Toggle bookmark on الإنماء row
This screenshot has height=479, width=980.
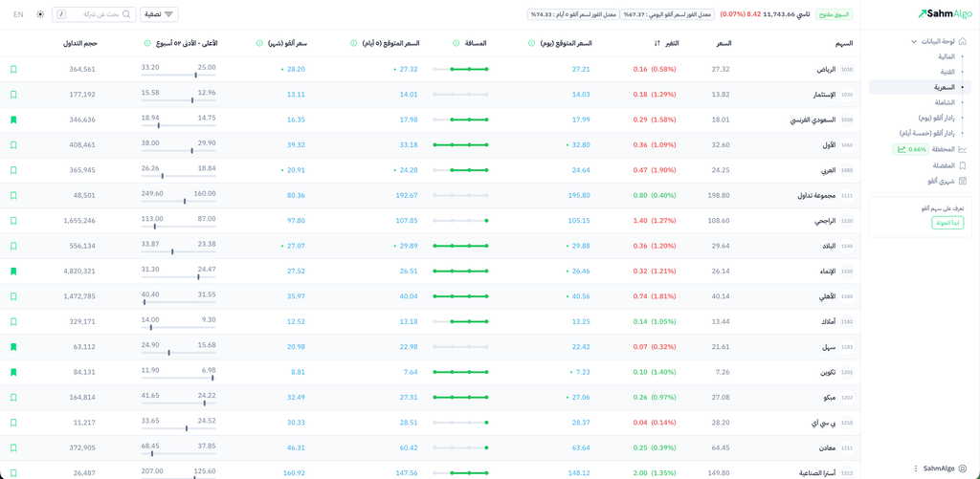pos(13,272)
